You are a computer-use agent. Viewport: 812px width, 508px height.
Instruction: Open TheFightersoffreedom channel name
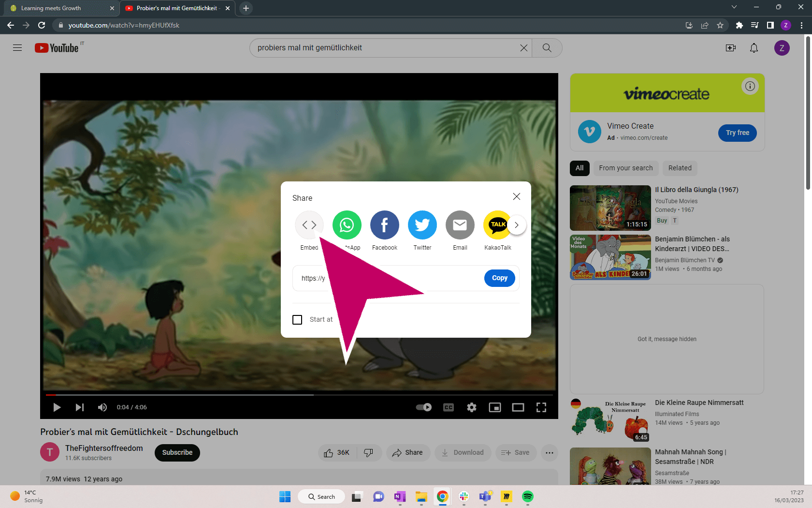104,448
